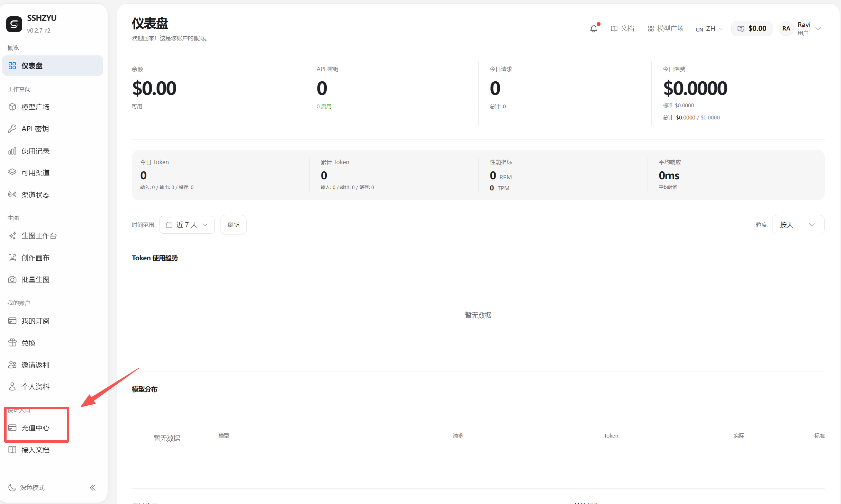Click the RA avatar
This screenshot has width=841, height=504.
click(786, 28)
